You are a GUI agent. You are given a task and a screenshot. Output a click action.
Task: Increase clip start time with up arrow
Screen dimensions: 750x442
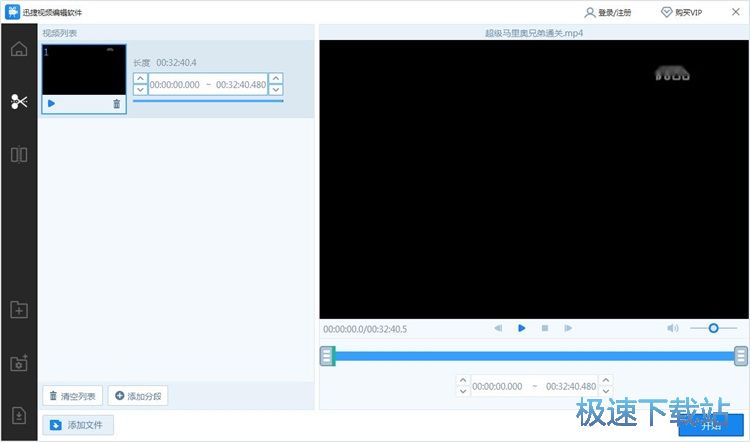point(140,78)
